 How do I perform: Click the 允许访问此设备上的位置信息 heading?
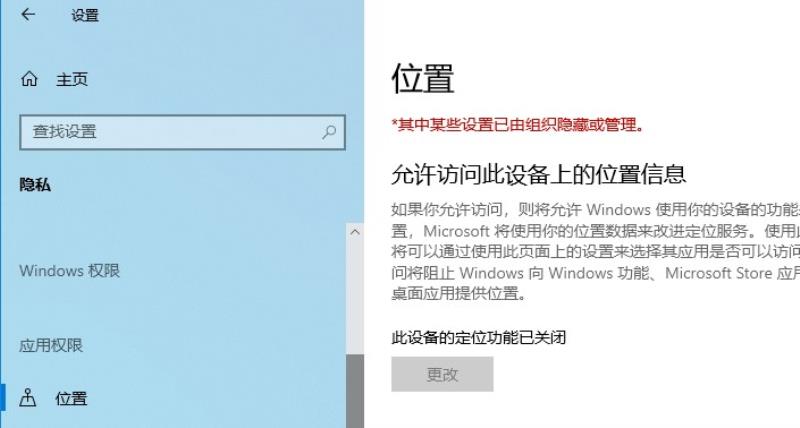click(x=539, y=174)
